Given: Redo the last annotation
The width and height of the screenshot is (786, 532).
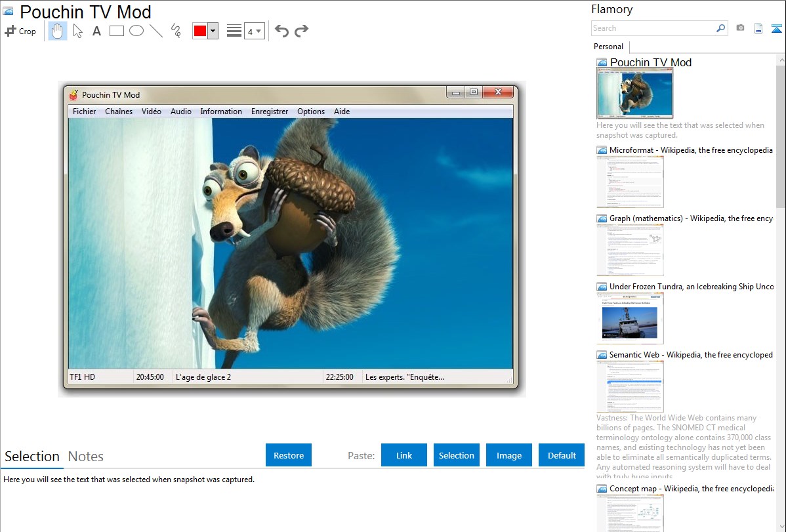Looking at the screenshot, I should coord(301,31).
